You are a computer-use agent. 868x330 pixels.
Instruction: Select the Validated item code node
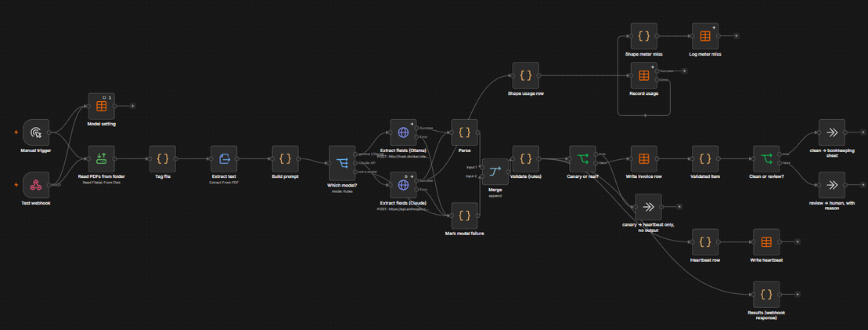[705, 159]
